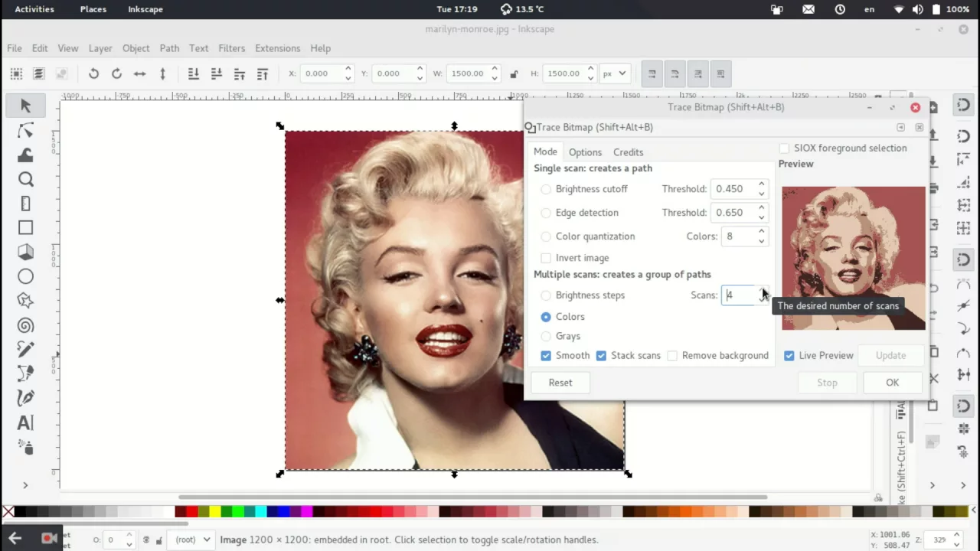Image resolution: width=980 pixels, height=551 pixels.
Task: Click the Stop button
Action: click(827, 383)
